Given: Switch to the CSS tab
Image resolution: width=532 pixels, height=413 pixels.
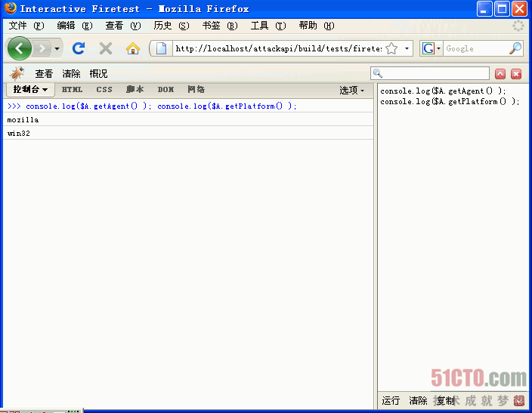Looking at the screenshot, I should click(104, 90).
